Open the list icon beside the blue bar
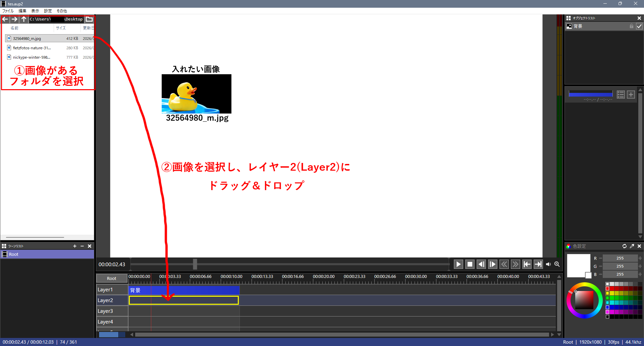The height and width of the screenshot is (346, 644). [x=621, y=95]
